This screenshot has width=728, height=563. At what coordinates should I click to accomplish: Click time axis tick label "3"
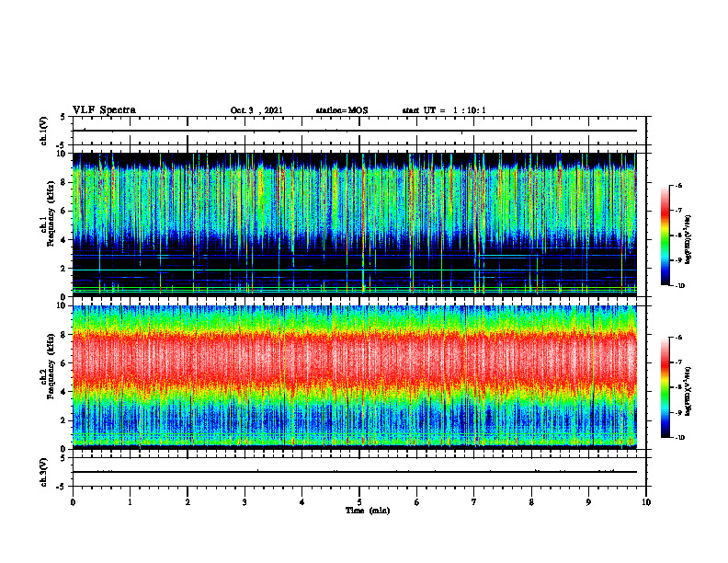coord(245,502)
